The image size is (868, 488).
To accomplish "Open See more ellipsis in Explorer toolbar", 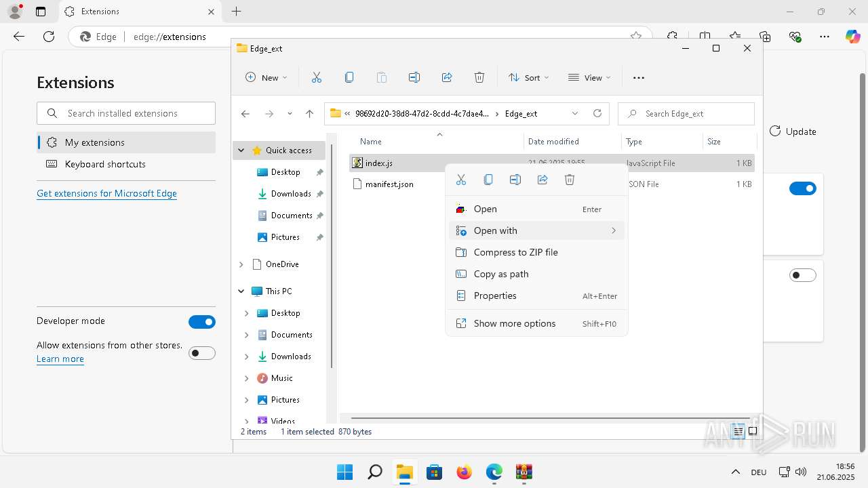I will pos(639,78).
